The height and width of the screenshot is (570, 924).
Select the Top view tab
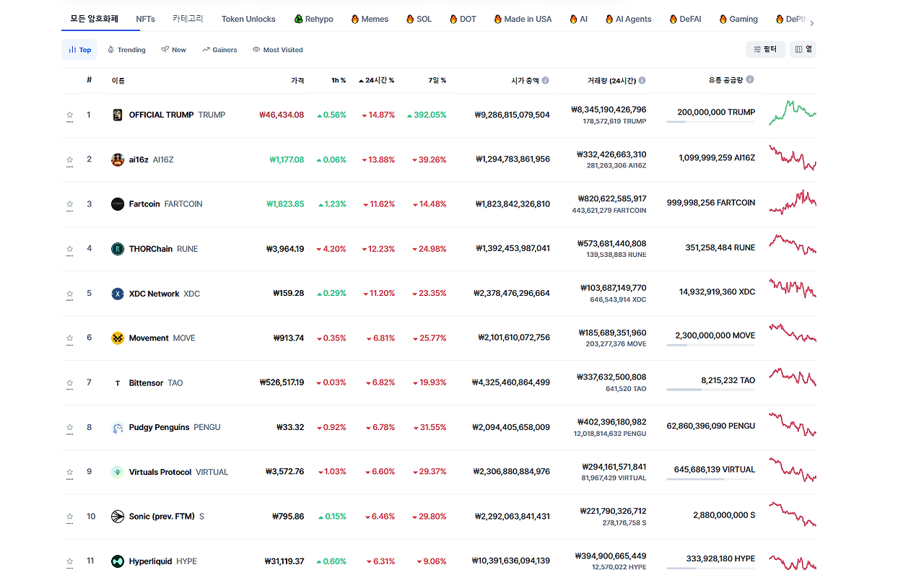click(x=79, y=50)
